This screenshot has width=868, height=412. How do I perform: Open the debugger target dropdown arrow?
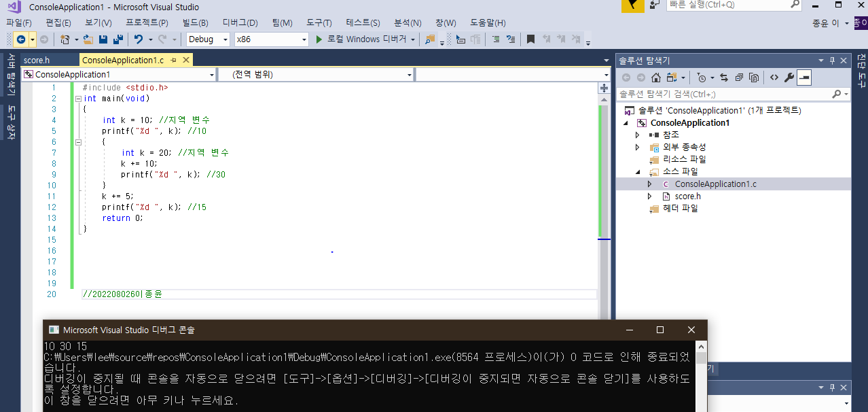point(413,39)
